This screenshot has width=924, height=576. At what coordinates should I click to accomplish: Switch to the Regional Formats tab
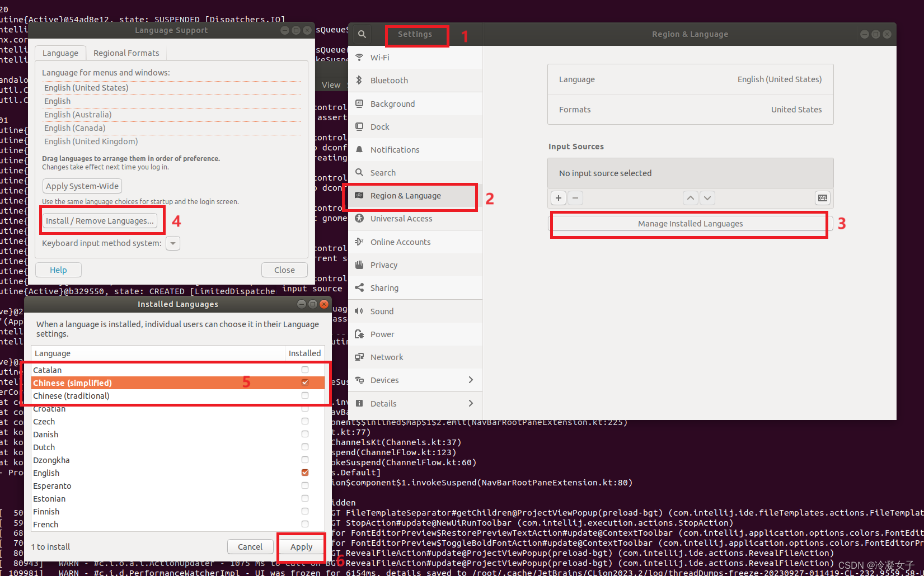(126, 53)
